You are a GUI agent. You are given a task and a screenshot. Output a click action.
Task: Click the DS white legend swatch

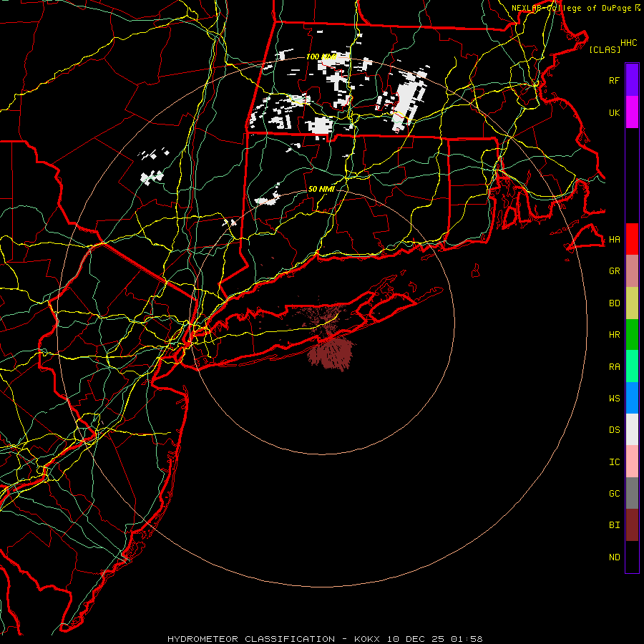(x=632, y=429)
